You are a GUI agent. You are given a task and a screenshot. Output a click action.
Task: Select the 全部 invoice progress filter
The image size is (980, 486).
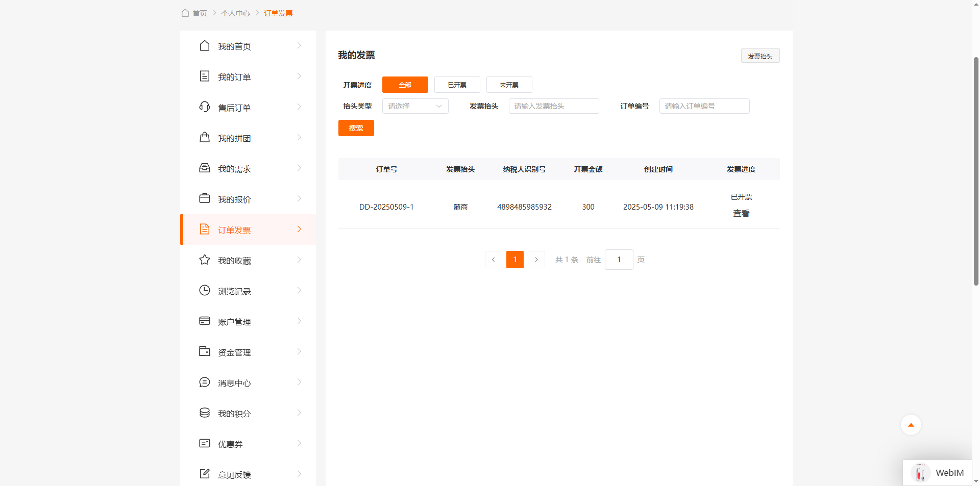tap(405, 85)
